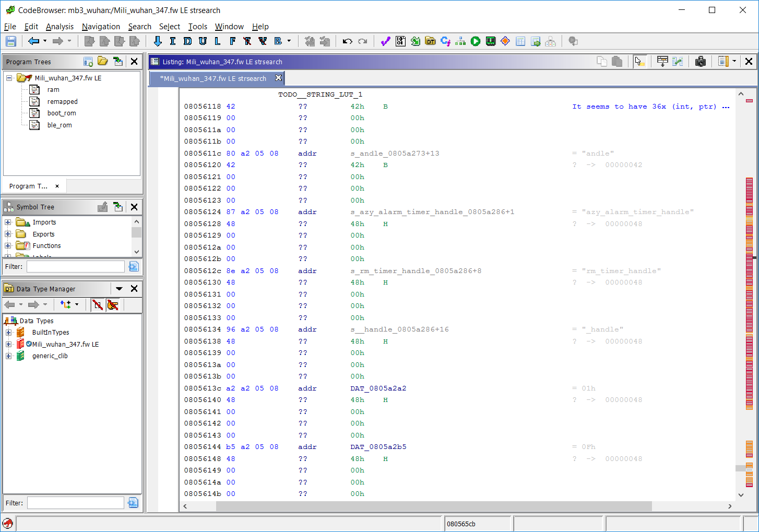Open the Tools menu
Image resolution: width=759 pixels, height=532 pixels.
coord(198,27)
